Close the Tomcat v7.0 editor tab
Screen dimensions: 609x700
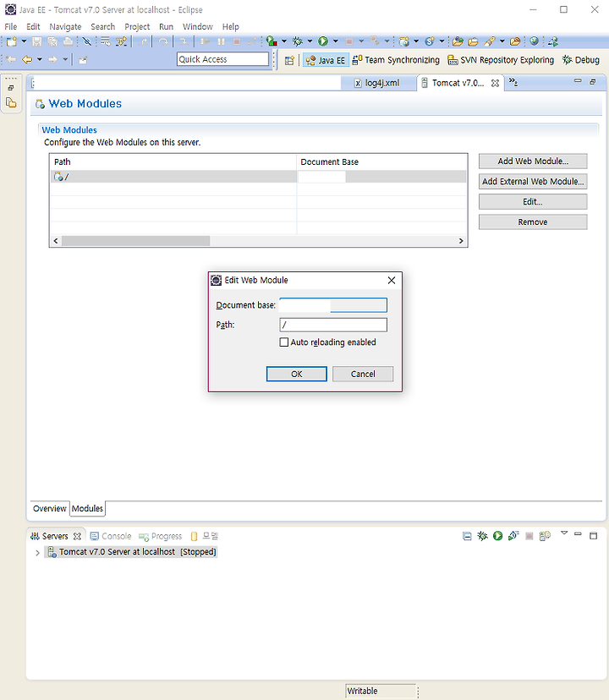[495, 84]
